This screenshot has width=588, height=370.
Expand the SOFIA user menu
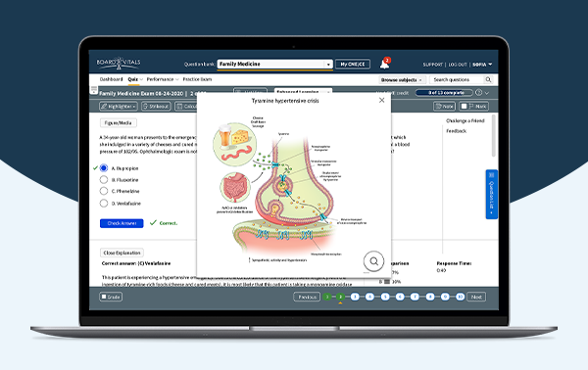[x=482, y=65]
